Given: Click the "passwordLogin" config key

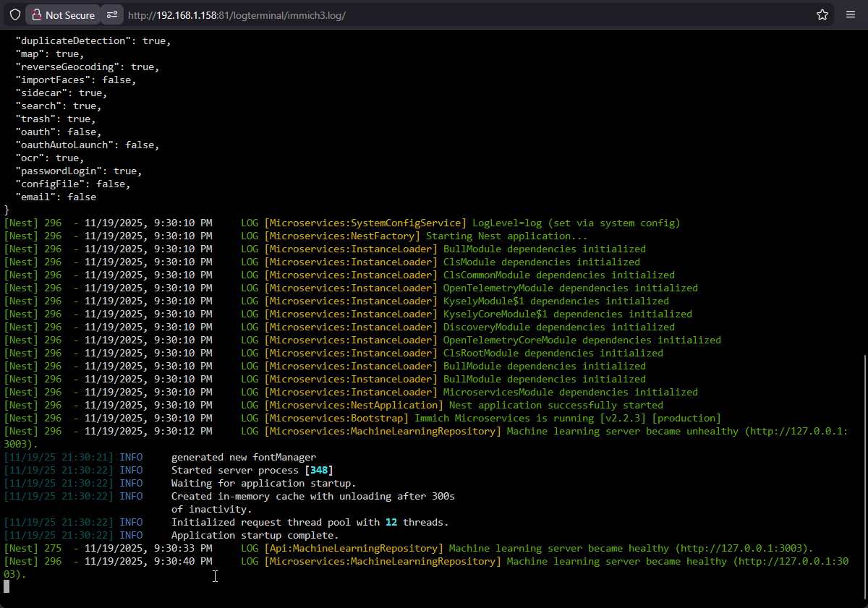Looking at the screenshot, I should 61,171.
